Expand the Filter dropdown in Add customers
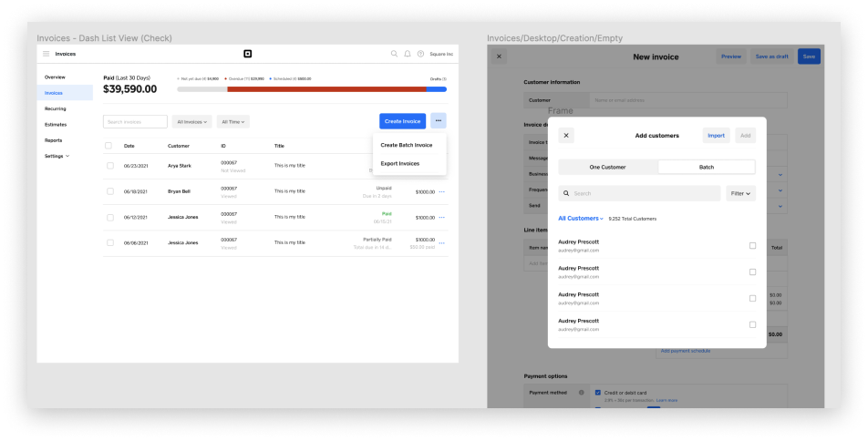The image size is (868, 441). (x=740, y=193)
